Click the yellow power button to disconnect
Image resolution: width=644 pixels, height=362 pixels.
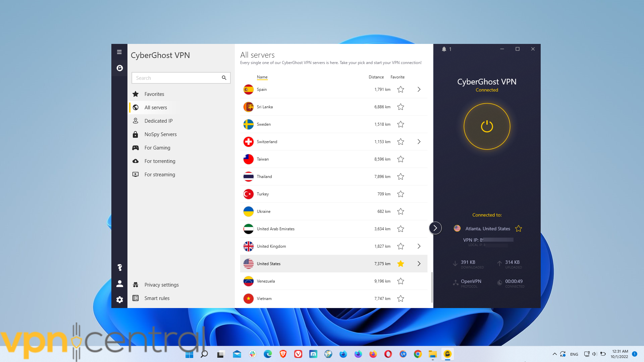pos(487,126)
